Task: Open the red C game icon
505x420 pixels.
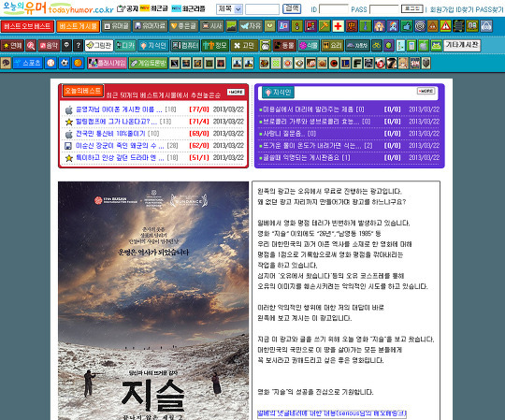Action: (x=334, y=63)
